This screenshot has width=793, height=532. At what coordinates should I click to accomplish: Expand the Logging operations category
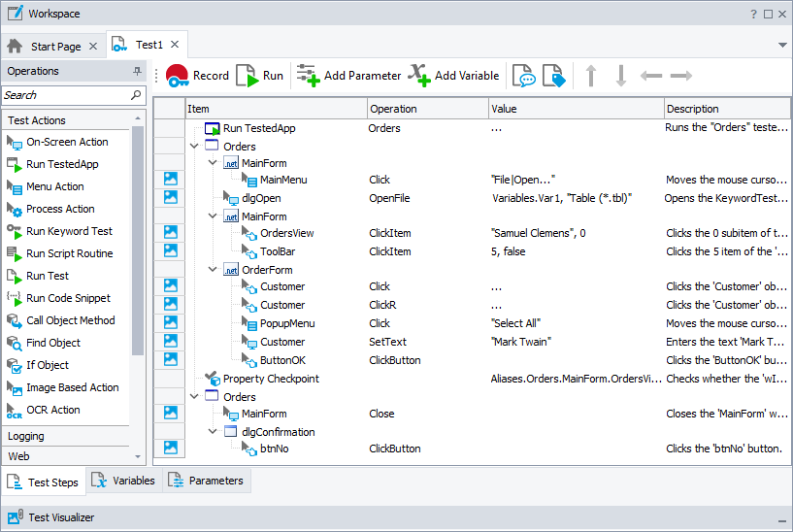26,436
